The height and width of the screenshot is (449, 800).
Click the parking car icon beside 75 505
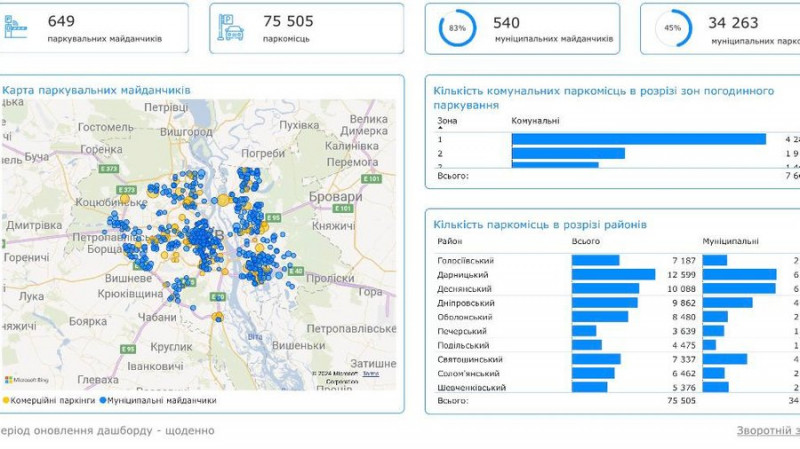[x=231, y=27]
